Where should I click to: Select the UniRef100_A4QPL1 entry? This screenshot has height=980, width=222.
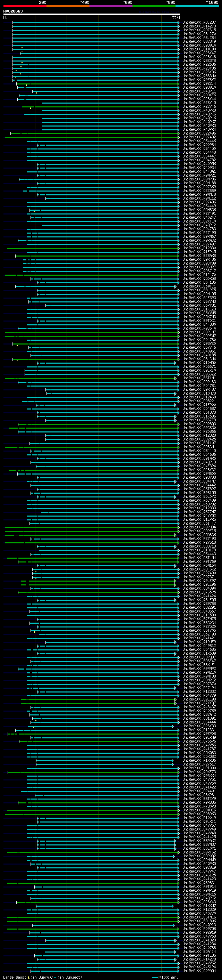199,91
